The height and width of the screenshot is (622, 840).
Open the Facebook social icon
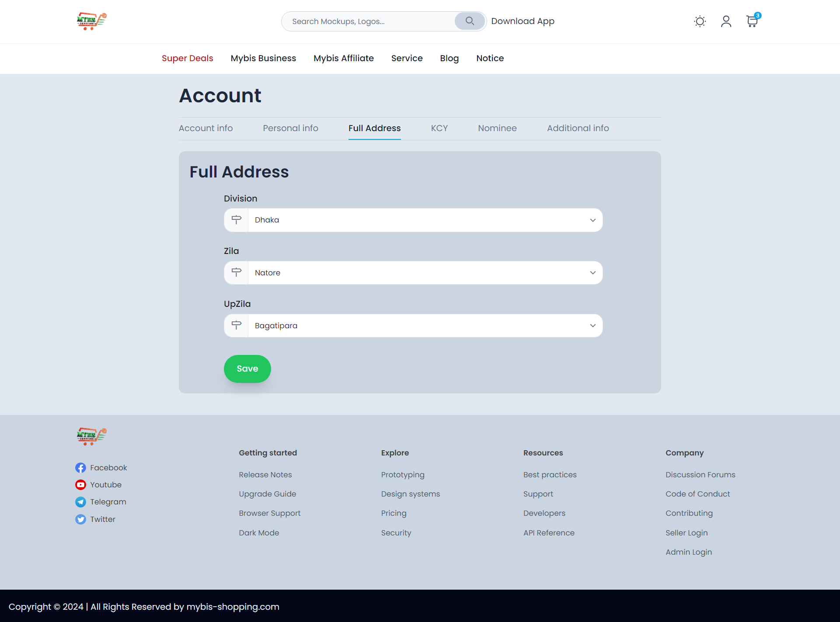pyautogui.click(x=80, y=468)
